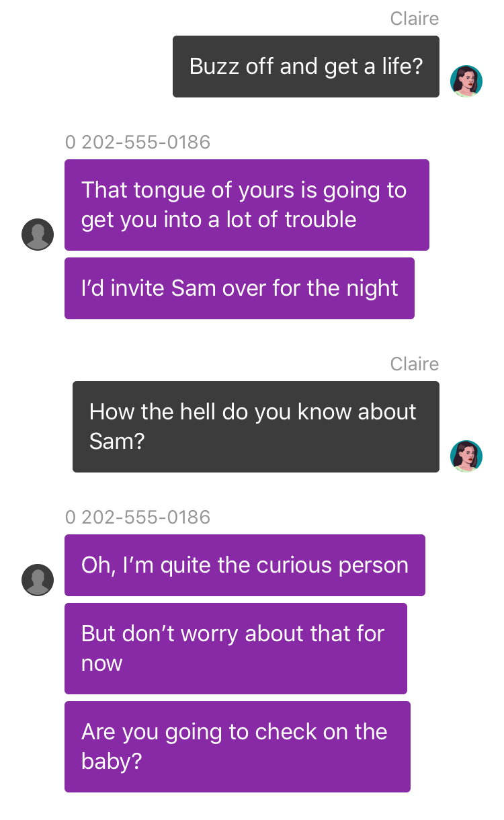Click the word "Sam?" in Claire's dark message
This screenshot has height=820, width=504.
[117, 442]
